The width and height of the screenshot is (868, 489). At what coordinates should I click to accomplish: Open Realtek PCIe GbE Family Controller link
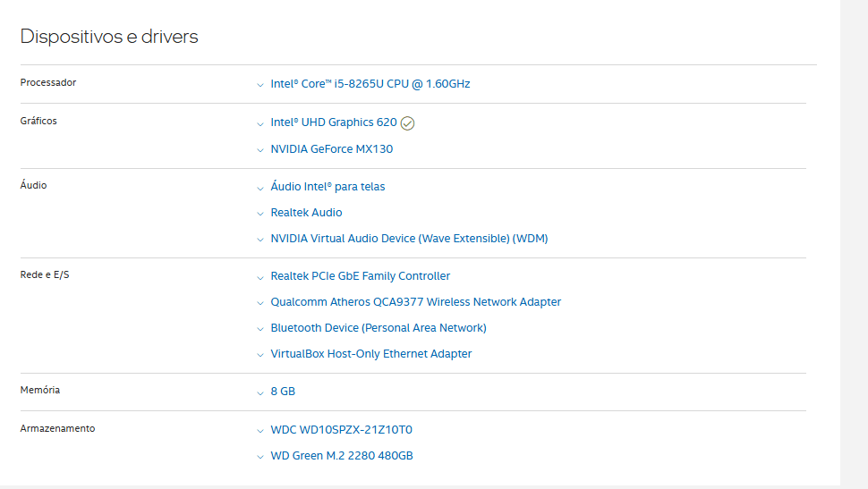click(361, 276)
